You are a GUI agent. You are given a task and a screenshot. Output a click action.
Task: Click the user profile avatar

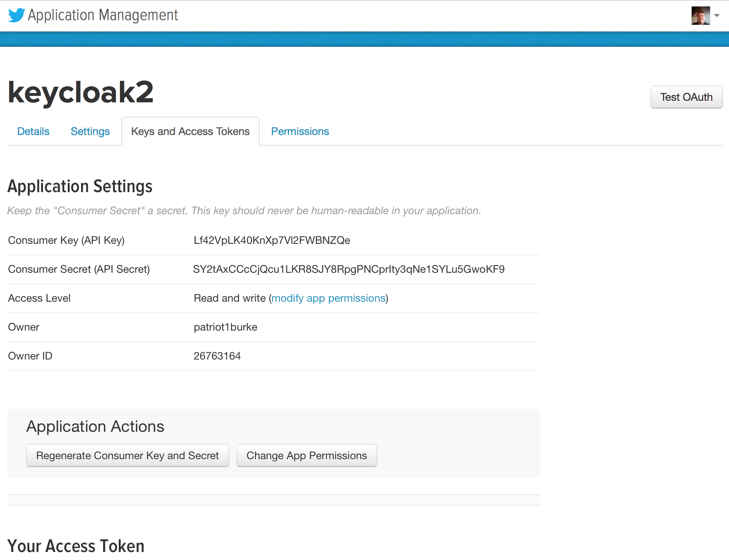[700, 16]
